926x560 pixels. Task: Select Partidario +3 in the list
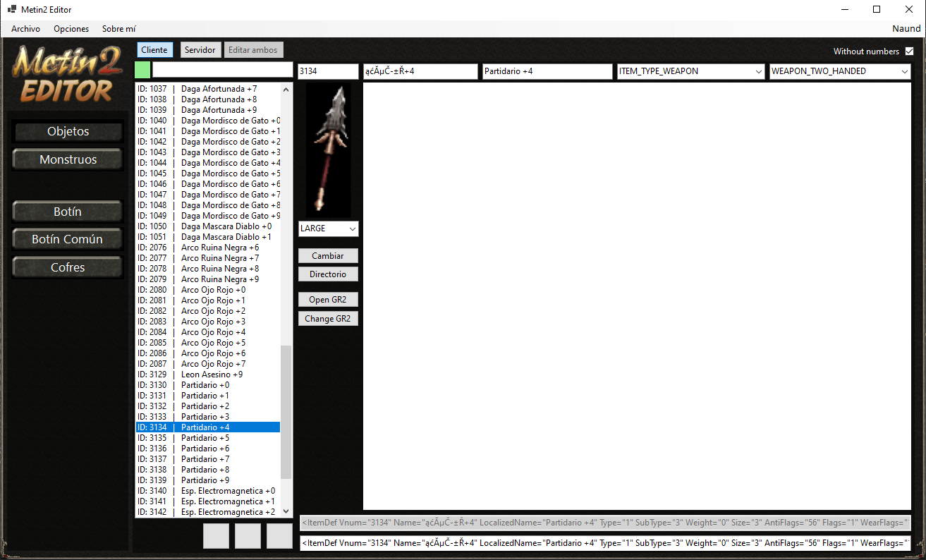point(208,417)
